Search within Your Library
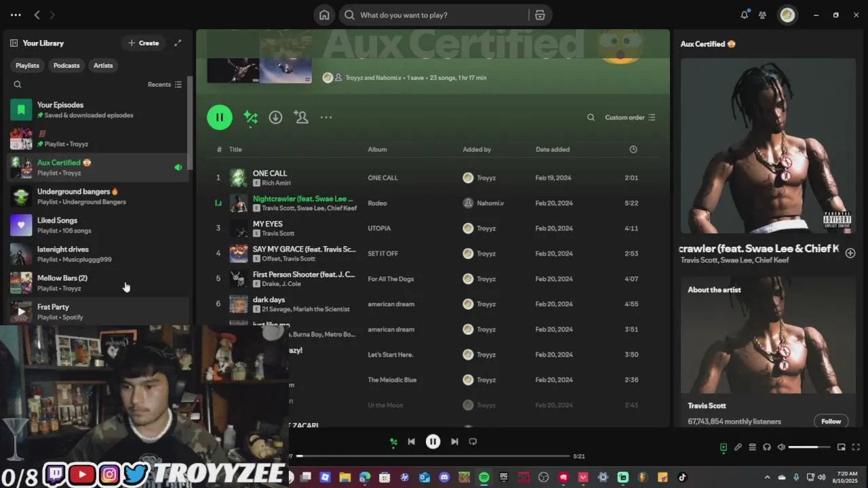The height and width of the screenshot is (488, 868). pos(18,85)
